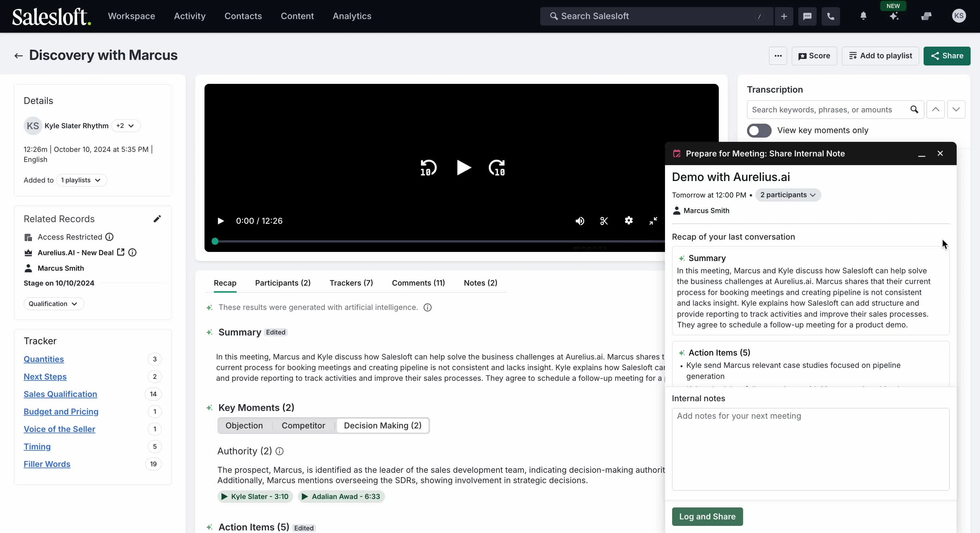This screenshot has width=980, height=533.
Task: Click the small play button by timestamp
Action: click(220, 221)
